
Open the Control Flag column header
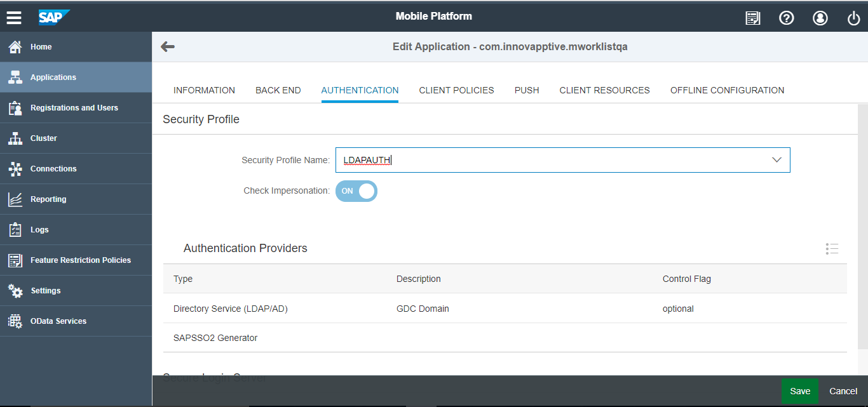pyautogui.click(x=686, y=279)
